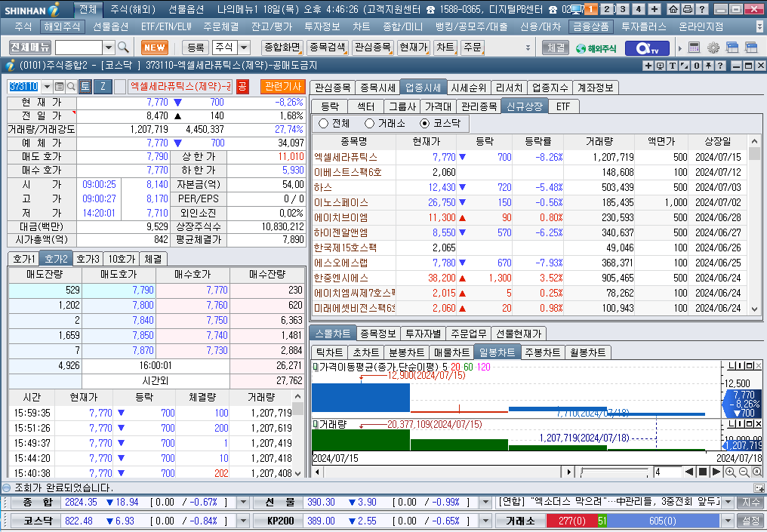Click stock search magnifier beside code field

71,87
